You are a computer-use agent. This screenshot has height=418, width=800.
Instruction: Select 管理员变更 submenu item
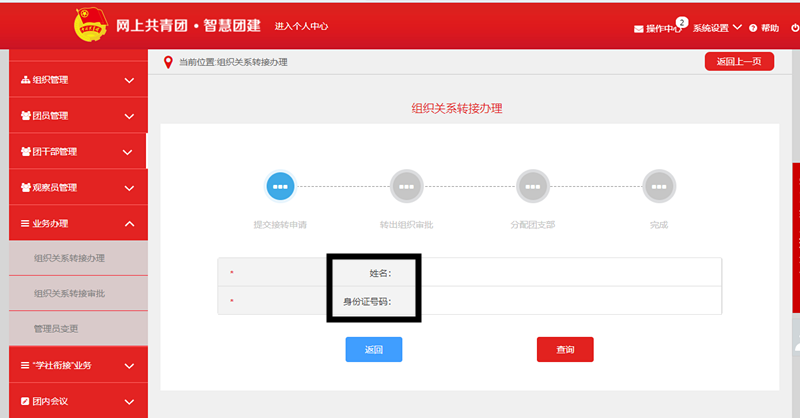pyautogui.click(x=79, y=329)
